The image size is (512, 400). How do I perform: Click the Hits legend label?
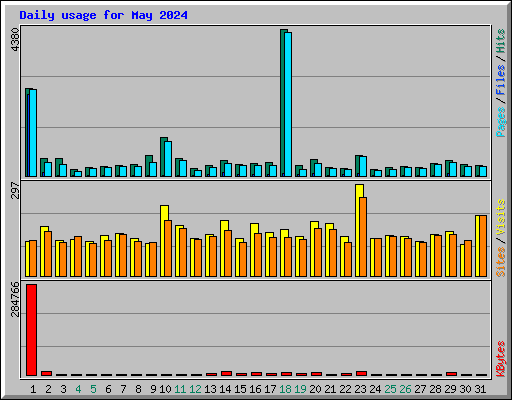click(501, 41)
